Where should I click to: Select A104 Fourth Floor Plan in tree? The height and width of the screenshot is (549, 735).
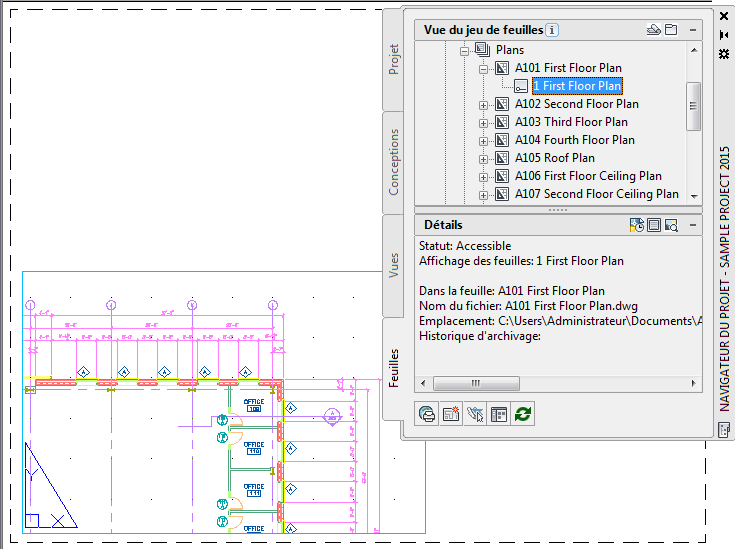coord(575,140)
